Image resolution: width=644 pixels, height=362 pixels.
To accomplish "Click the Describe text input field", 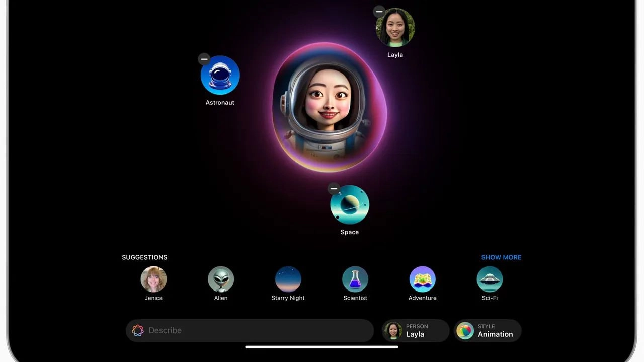I will pos(257,331).
